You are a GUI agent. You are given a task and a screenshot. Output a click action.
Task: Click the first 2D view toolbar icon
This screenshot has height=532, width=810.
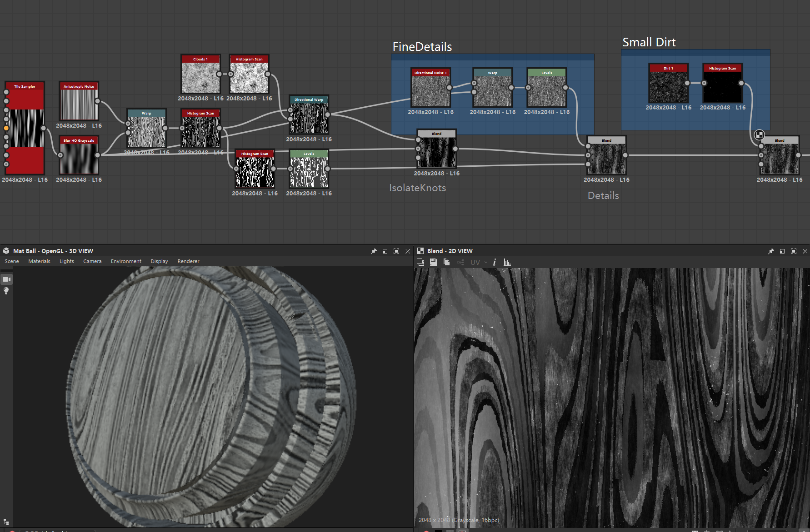pyautogui.click(x=420, y=262)
